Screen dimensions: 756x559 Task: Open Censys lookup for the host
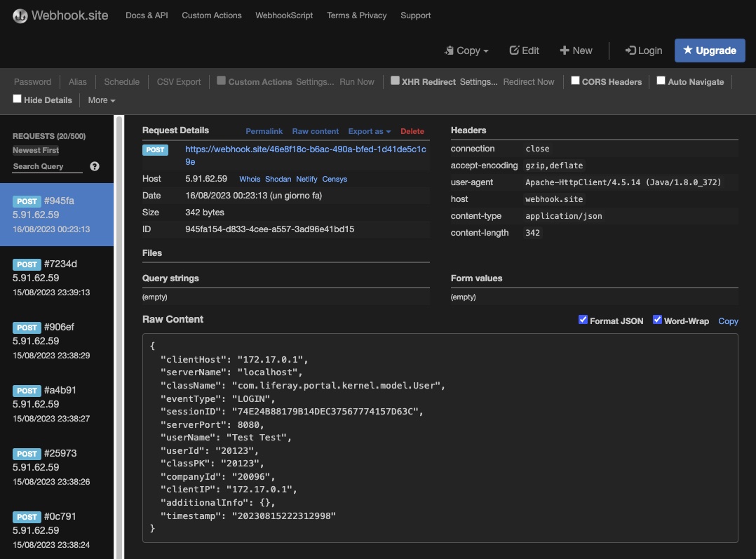click(x=335, y=179)
